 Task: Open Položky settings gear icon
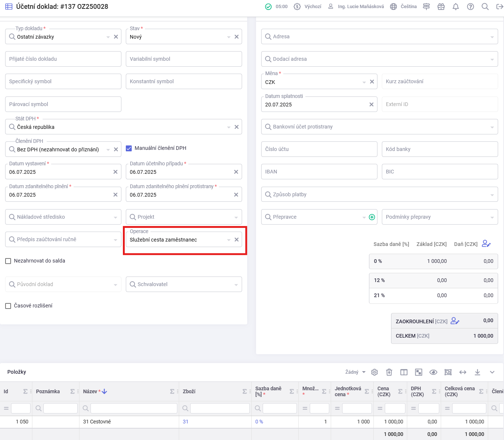pos(375,372)
